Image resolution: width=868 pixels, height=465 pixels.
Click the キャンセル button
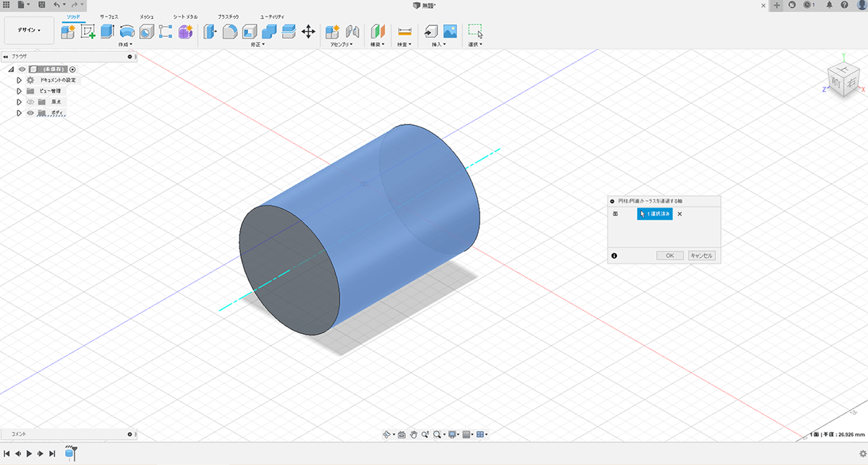click(x=702, y=255)
